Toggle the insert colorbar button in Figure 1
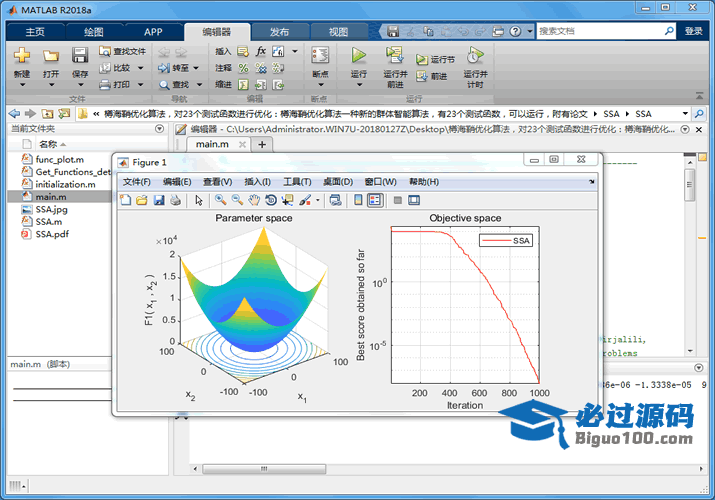The width and height of the screenshot is (715, 500). pyautogui.click(x=358, y=200)
